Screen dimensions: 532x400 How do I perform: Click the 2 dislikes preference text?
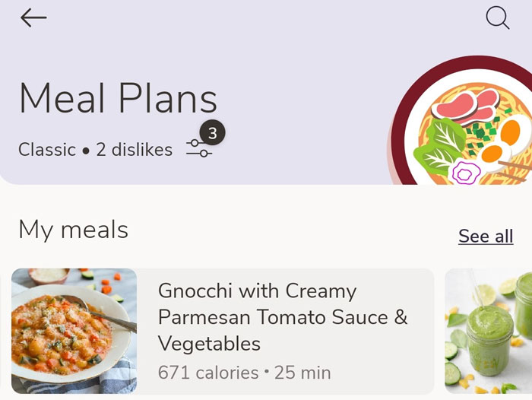click(135, 150)
